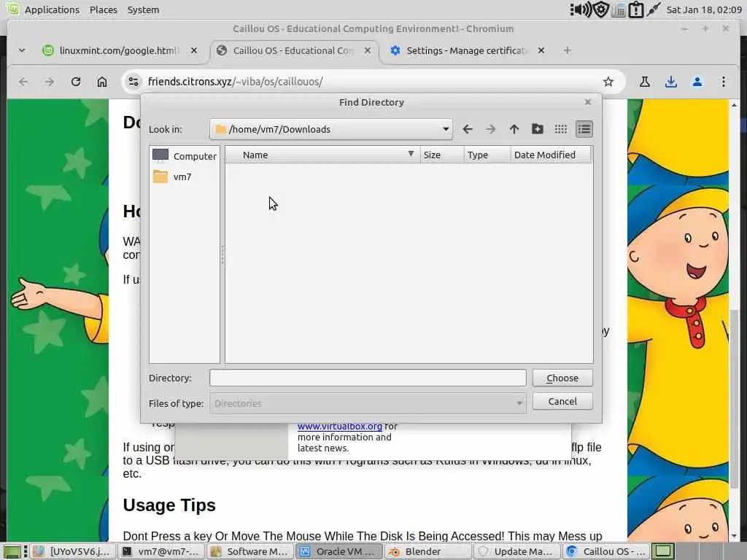Go back in the Find Directory dialog
This screenshot has width=747, height=560.
pyautogui.click(x=468, y=129)
